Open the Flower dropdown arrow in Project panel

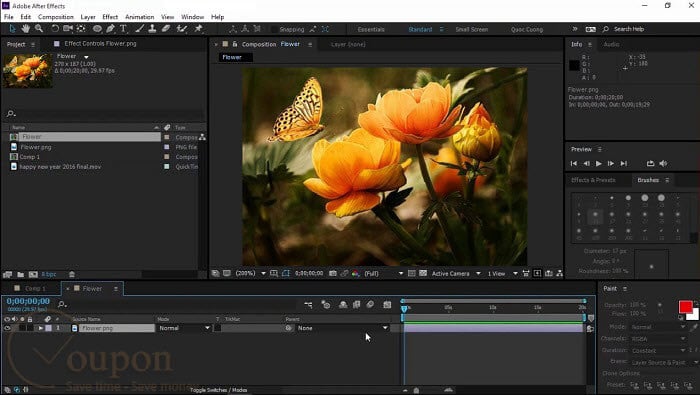coord(86,57)
